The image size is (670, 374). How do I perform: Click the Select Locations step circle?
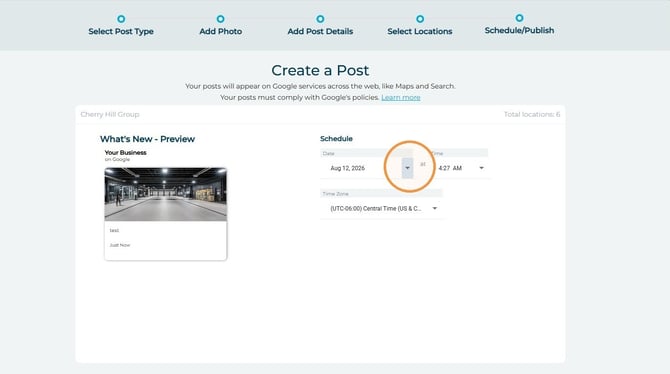pyautogui.click(x=420, y=19)
